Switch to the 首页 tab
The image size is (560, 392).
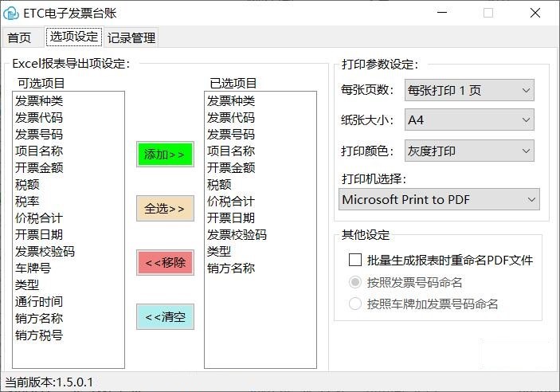pos(20,37)
